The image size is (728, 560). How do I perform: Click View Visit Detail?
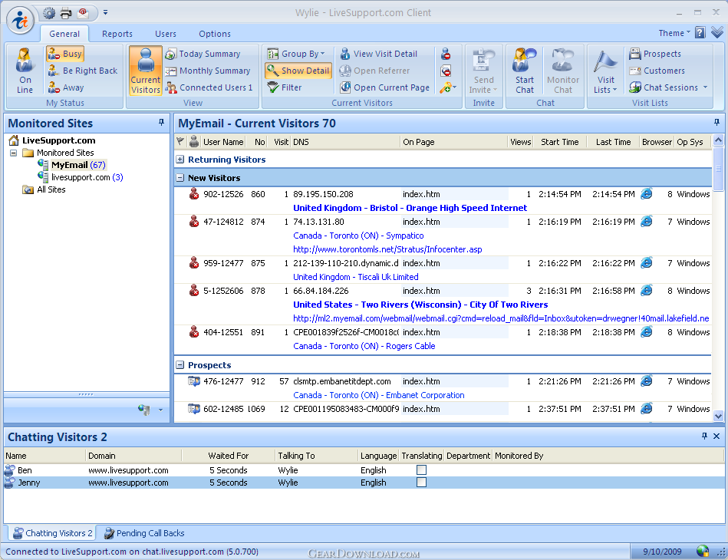[378, 54]
